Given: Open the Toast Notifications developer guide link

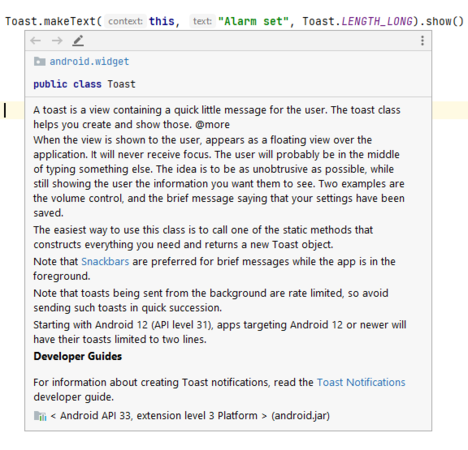Looking at the screenshot, I should [361, 382].
